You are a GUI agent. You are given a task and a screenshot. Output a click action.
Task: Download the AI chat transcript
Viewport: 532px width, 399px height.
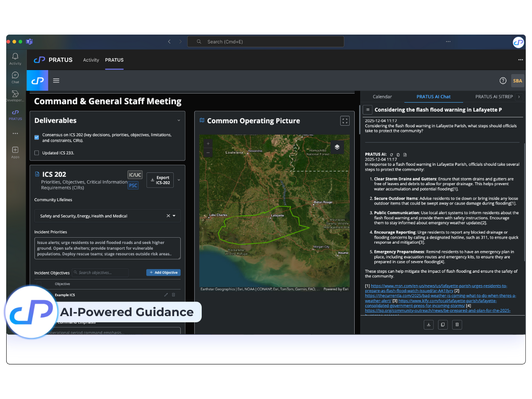point(428,325)
